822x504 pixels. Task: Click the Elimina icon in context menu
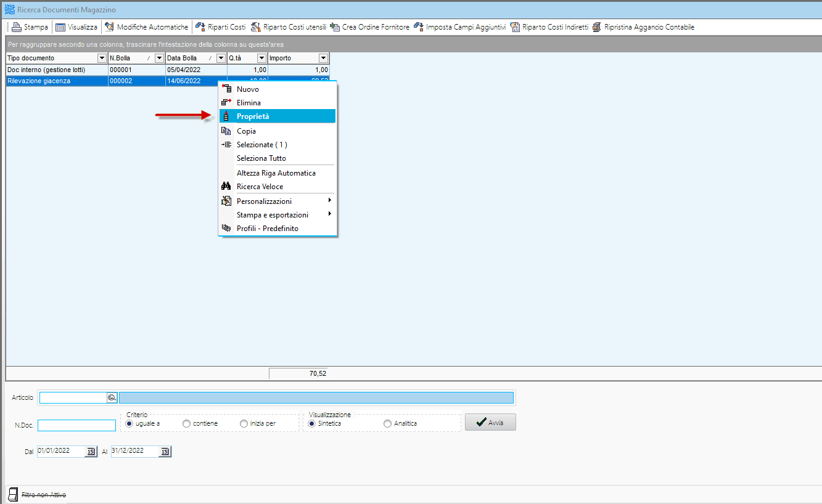coord(226,103)
